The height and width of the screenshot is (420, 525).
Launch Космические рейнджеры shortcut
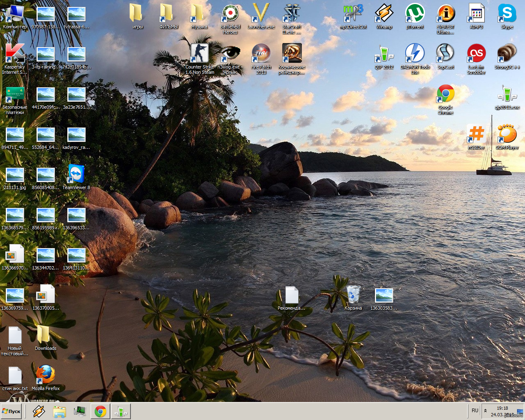292,59
